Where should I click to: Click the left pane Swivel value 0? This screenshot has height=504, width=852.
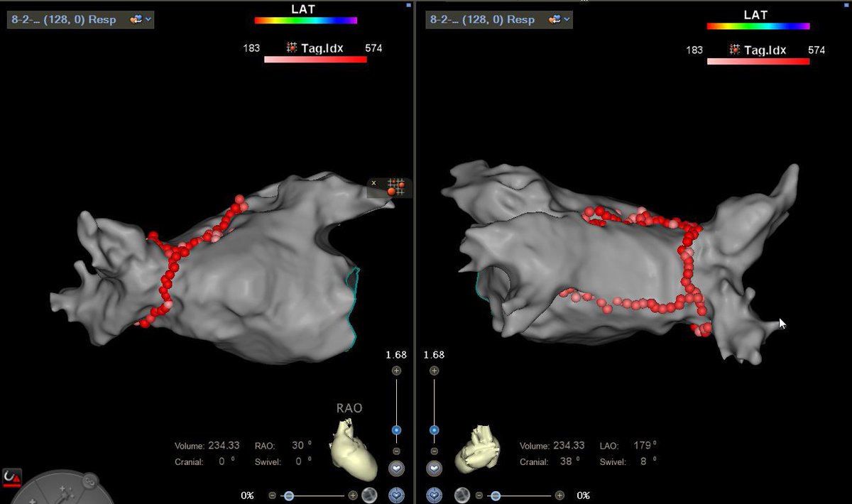click(299, 461)
